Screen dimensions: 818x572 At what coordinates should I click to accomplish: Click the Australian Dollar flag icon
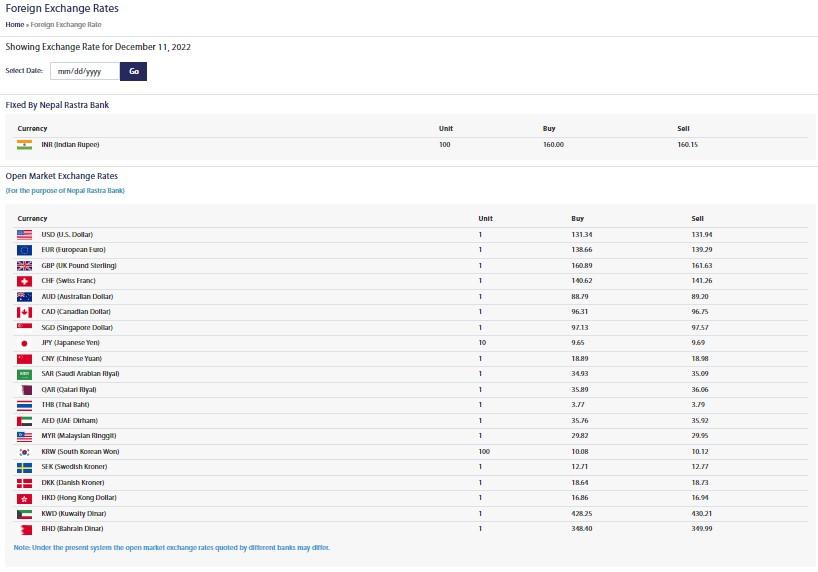pos(25,296)
